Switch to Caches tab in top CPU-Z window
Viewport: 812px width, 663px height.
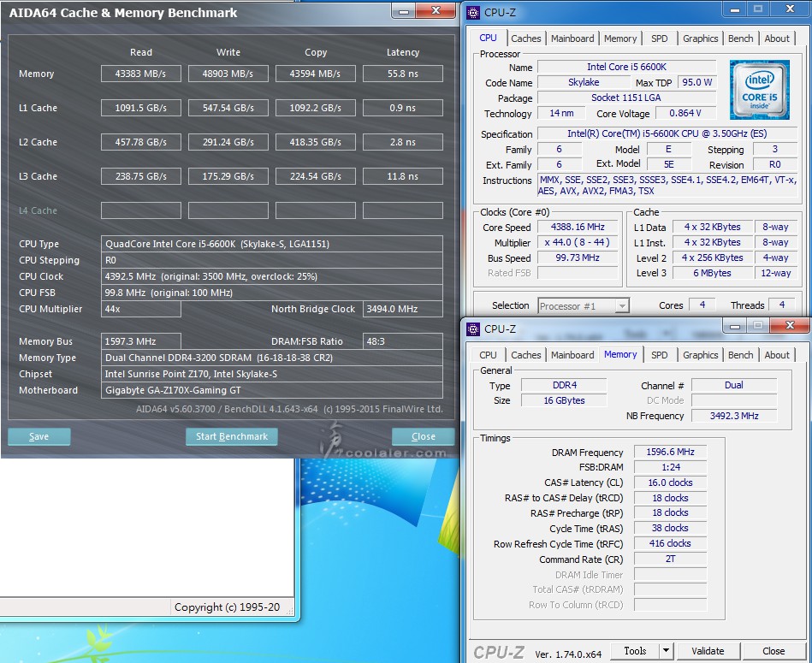(x=525, y=38)
